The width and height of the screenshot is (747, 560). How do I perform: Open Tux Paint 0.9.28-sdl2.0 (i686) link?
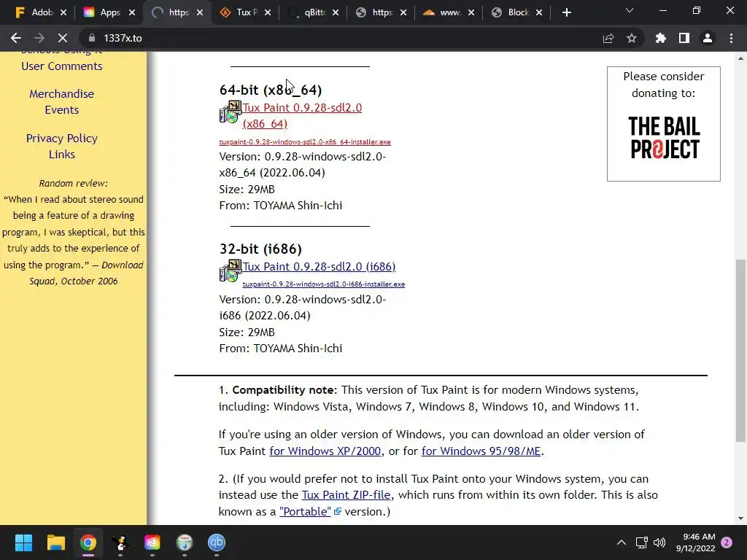(320, 267)
